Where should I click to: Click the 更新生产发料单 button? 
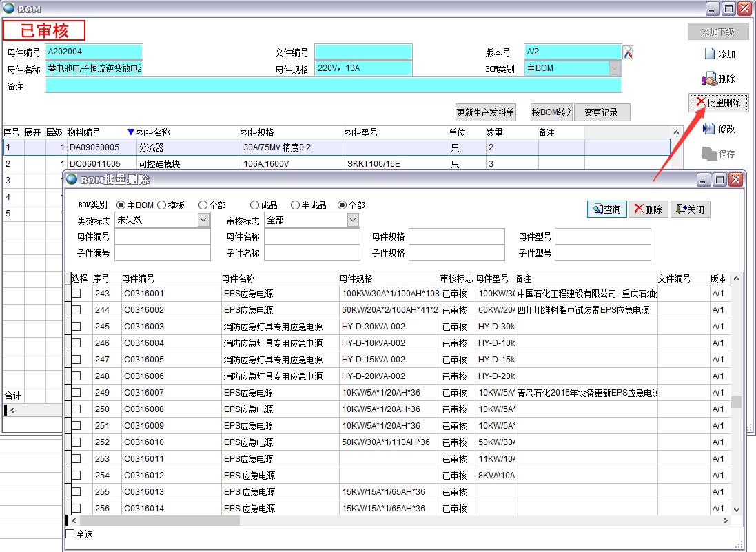tap(485, 112)
